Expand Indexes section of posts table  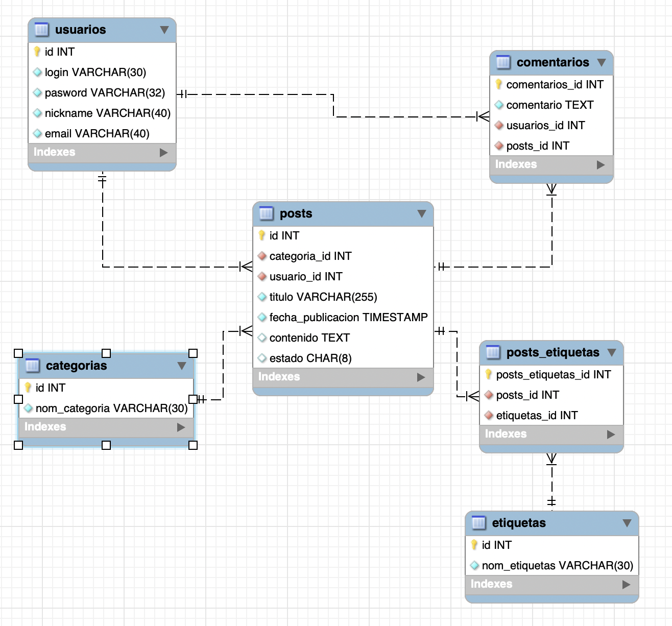coord(421,377)
